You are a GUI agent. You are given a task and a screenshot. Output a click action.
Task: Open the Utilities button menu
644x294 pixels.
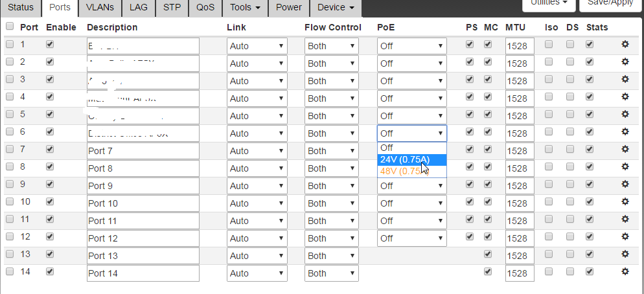pyautogui.click(x=549, y=3)
